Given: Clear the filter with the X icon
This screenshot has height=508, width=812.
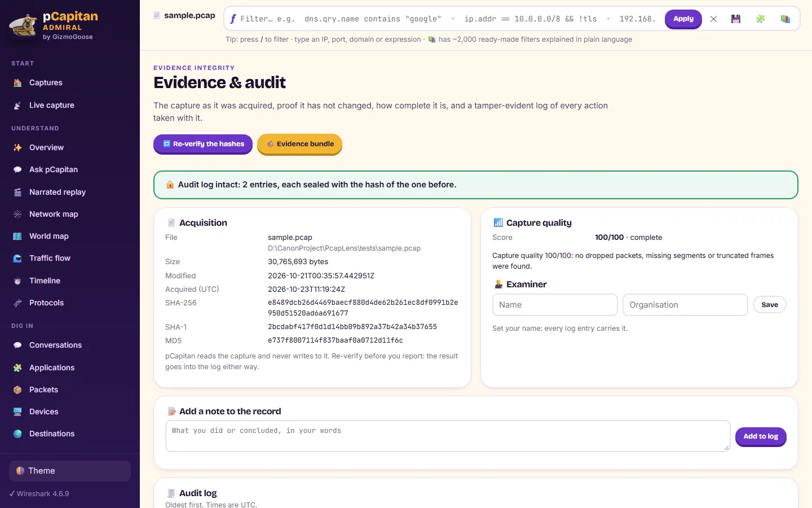Looking at the screenshot, I should click(x=713, y=19).
